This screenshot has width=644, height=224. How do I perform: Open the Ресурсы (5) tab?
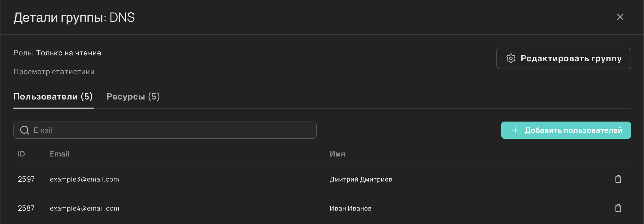[x=133, y=97]
